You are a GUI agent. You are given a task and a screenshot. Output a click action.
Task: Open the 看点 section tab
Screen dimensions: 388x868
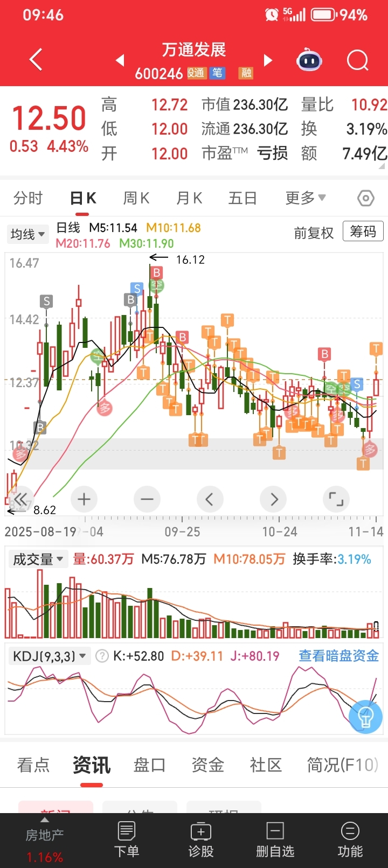[33, 765]
